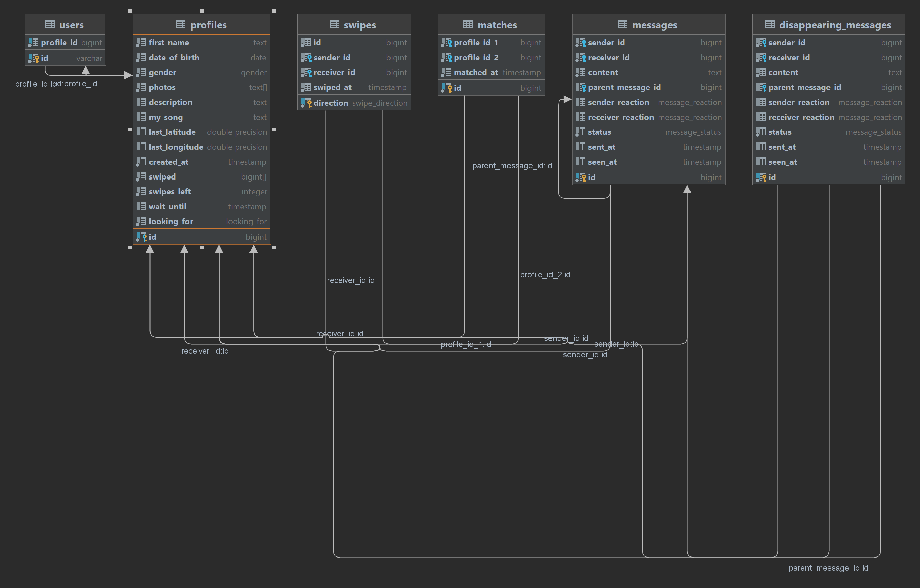Click the profile_id_2:id relationship label
The width and height of the screenshot is (920, 588).
545,275
